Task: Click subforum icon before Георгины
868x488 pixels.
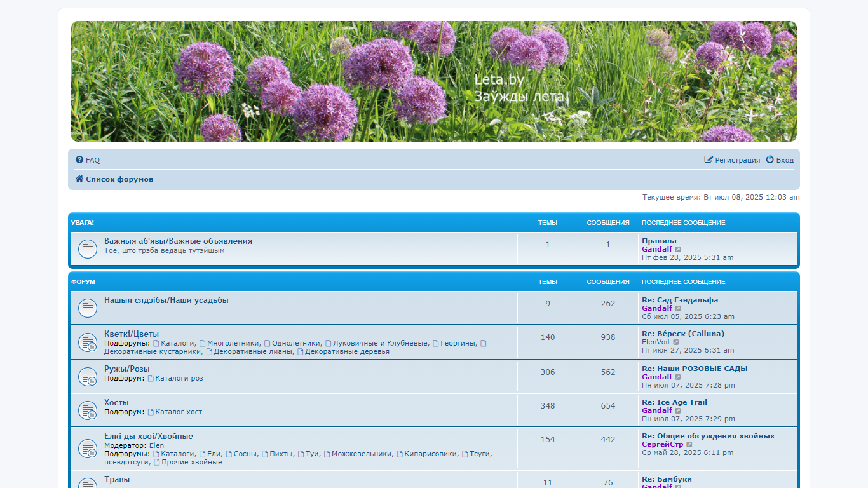Action: 436,344
